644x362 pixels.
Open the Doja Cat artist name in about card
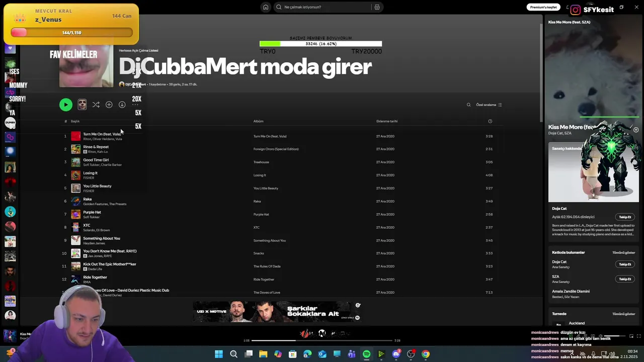[559, 209]
